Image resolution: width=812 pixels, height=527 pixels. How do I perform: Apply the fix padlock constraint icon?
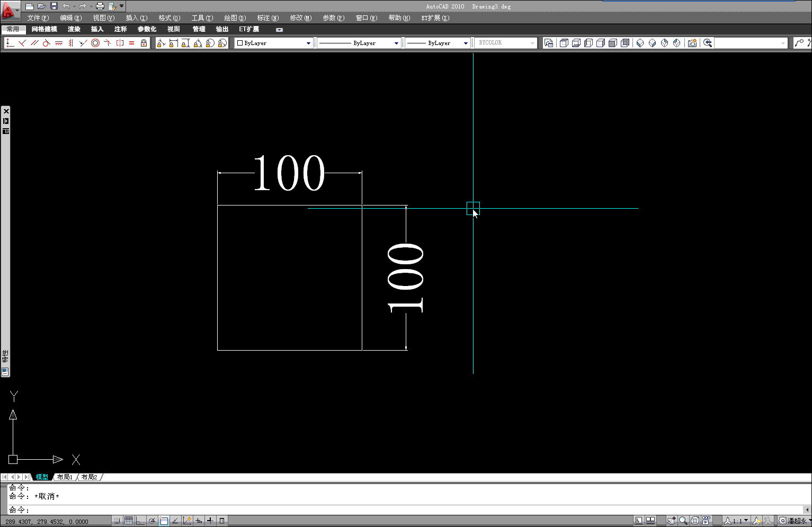[x=144, y=43]
